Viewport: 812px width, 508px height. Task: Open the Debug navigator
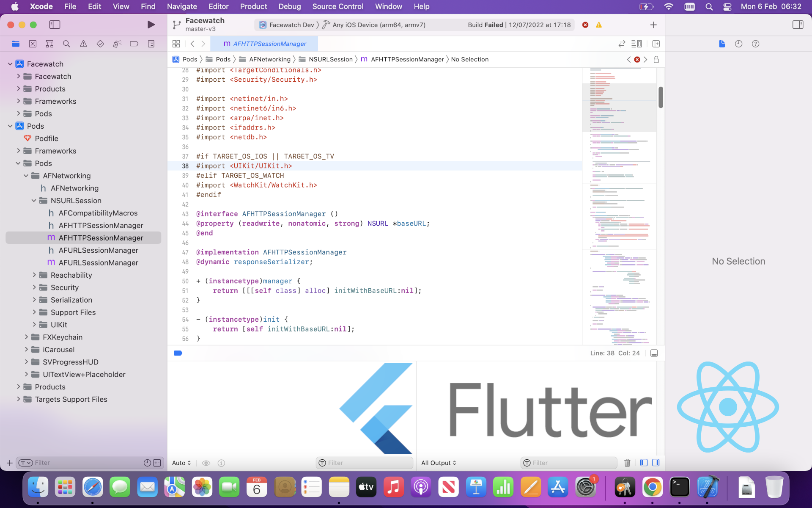[x=117, y=44]
